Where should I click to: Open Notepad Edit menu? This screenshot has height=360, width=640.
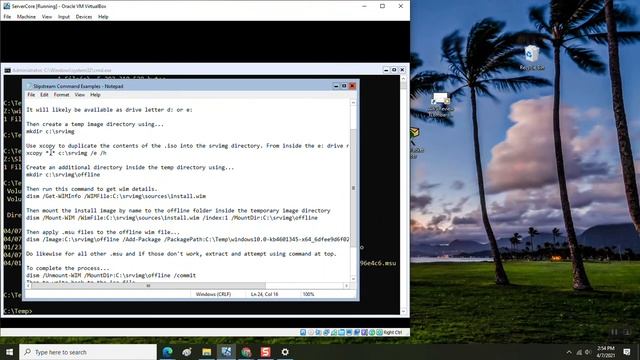44,95
